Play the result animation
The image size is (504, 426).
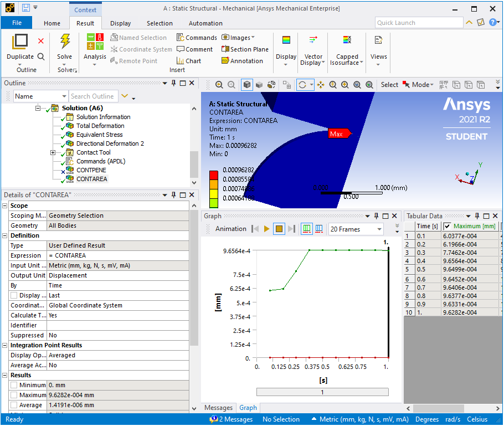click(266, 229)
